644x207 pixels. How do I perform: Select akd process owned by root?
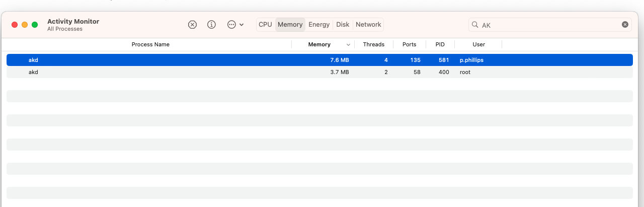pyautogui.click(x=201, y=72)
